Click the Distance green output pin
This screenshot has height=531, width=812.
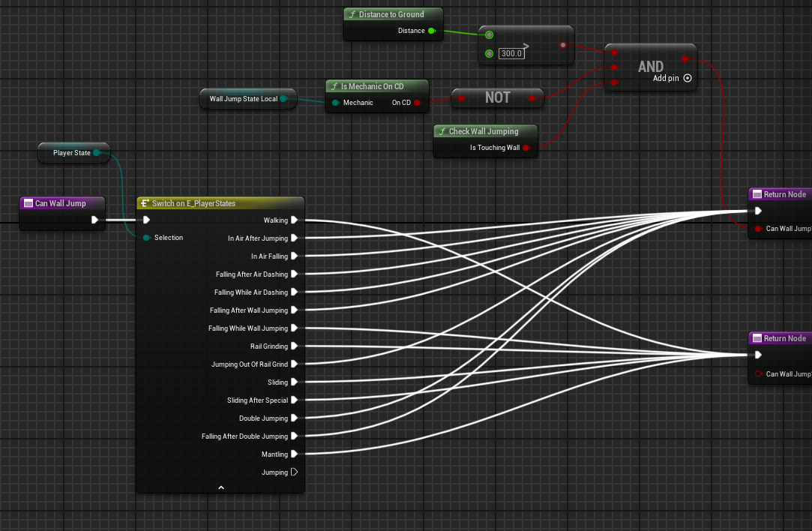pos(431,31)
